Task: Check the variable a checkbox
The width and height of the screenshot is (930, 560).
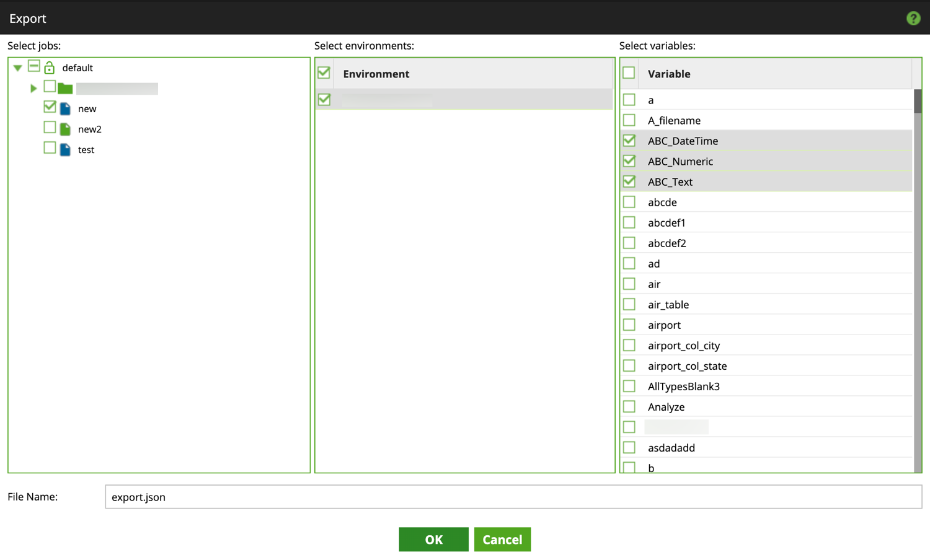Action: (629, 99)
